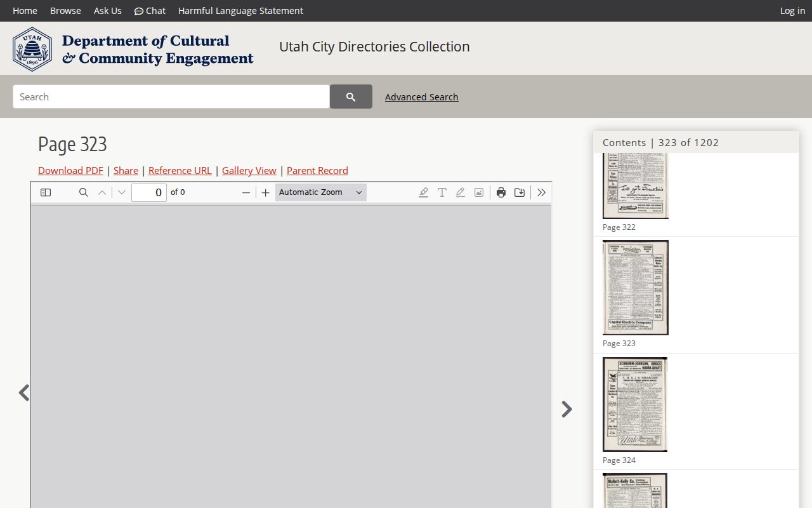Save the PDF with download icon
812x508 pixels.
[x=520, y=192]
